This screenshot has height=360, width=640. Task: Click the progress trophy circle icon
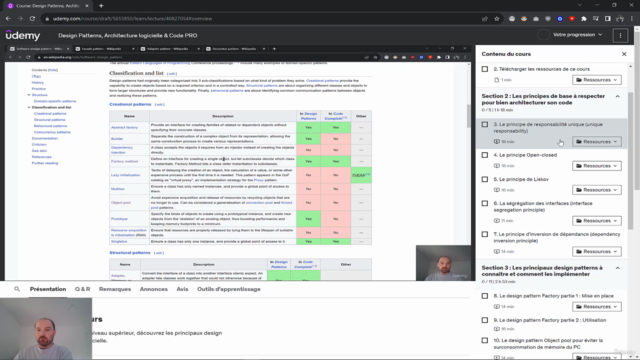click(543, 35)
